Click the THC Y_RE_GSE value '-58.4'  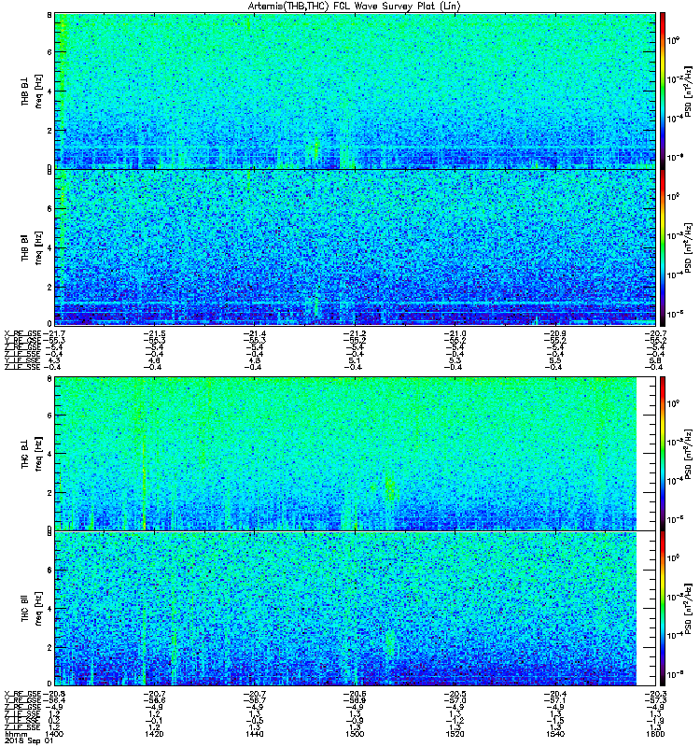(x=53, y=700)
